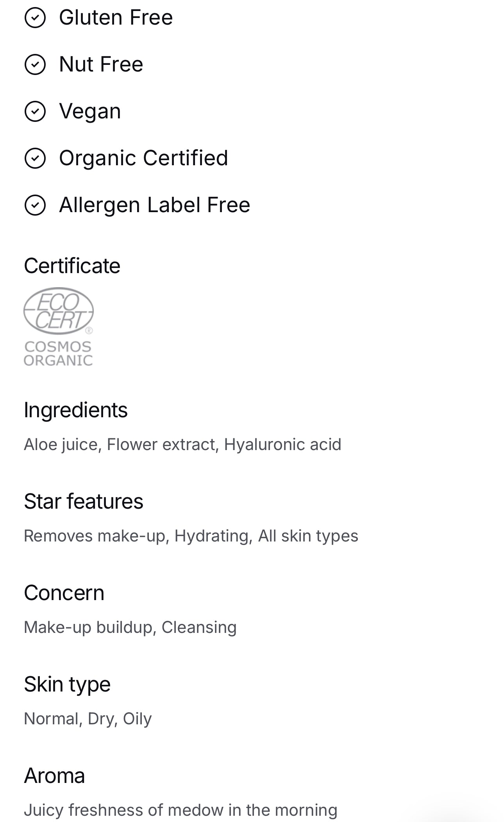This screenshot has width=504, height=822.
Task: Click the Aloe juice ingredients list text
Action: pos(182,445)
